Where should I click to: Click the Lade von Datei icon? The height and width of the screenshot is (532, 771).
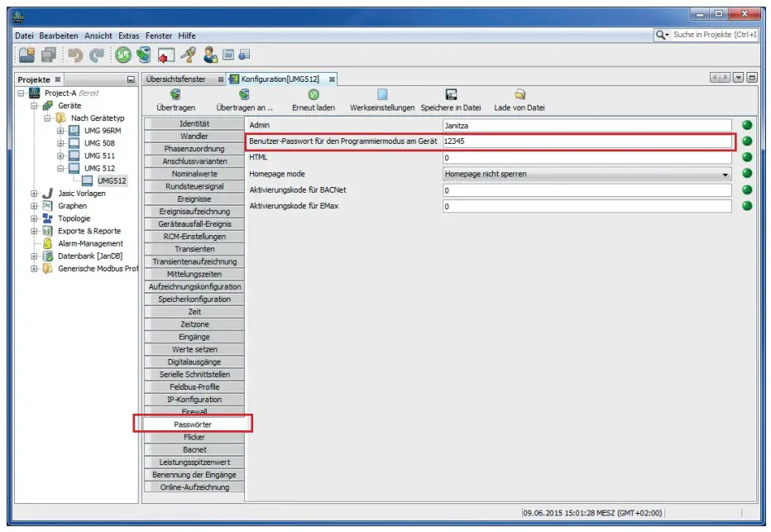pyautogui.click(x=520, y=95)
